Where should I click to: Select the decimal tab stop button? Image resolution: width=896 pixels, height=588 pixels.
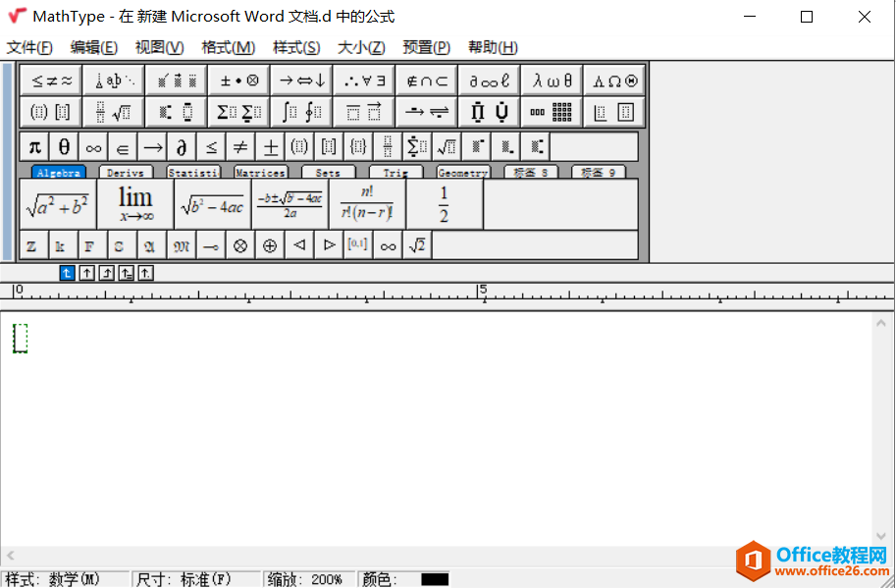(x=145, y=273)
